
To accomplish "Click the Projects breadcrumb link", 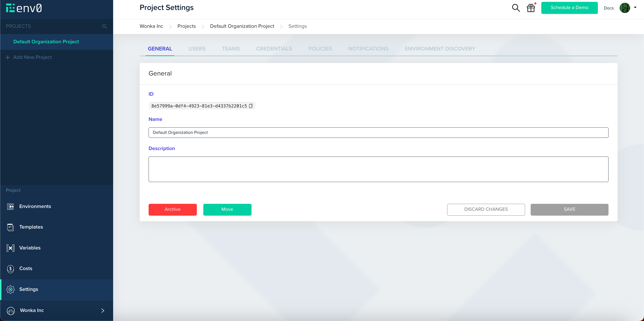I will (186, 26).
